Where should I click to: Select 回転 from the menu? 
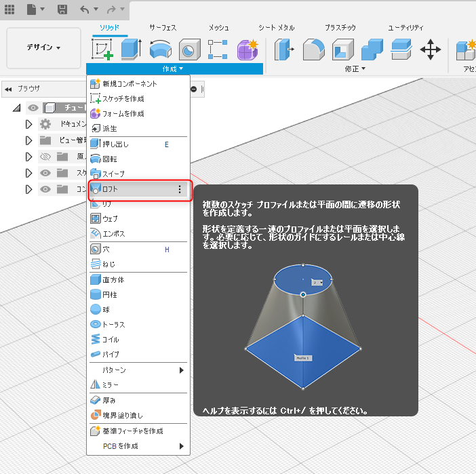click(x=138, y=159)
